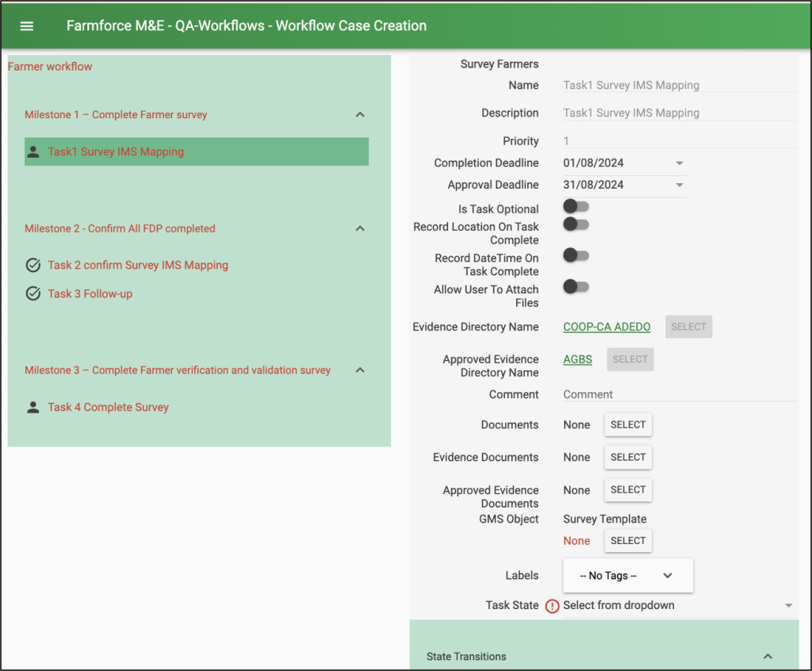Enable Record Location On Task Complete
The height and width of the screenshot is (671, 812).
pos(576,224)
